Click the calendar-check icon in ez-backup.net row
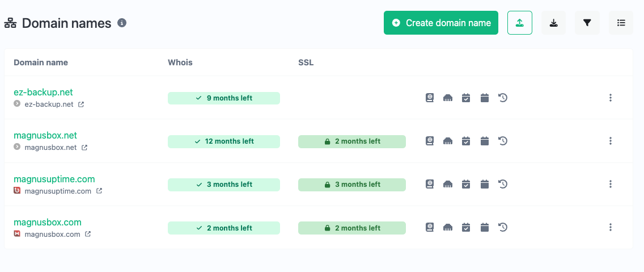Viewport: 644px width, 272px height. pos(466,98)
